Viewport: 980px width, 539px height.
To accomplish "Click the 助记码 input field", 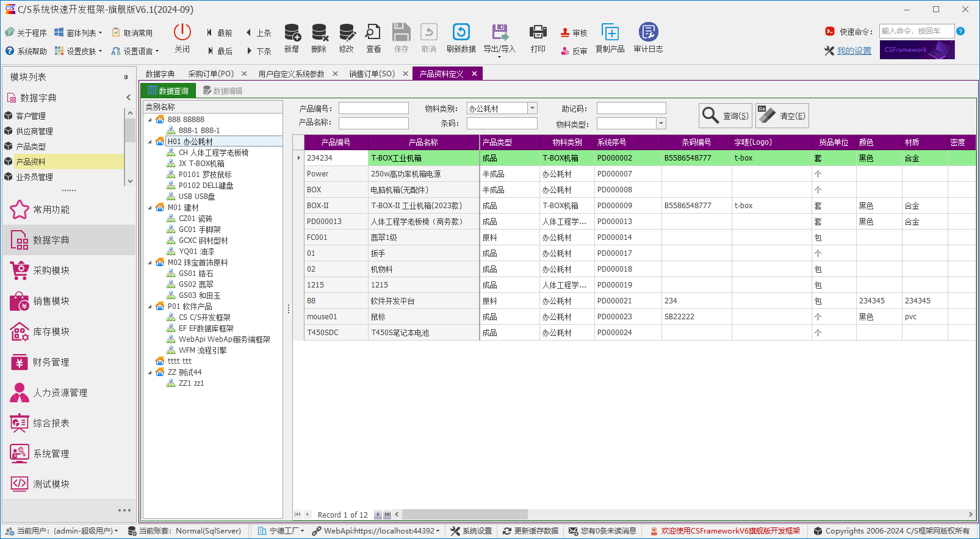I will 631,108.
